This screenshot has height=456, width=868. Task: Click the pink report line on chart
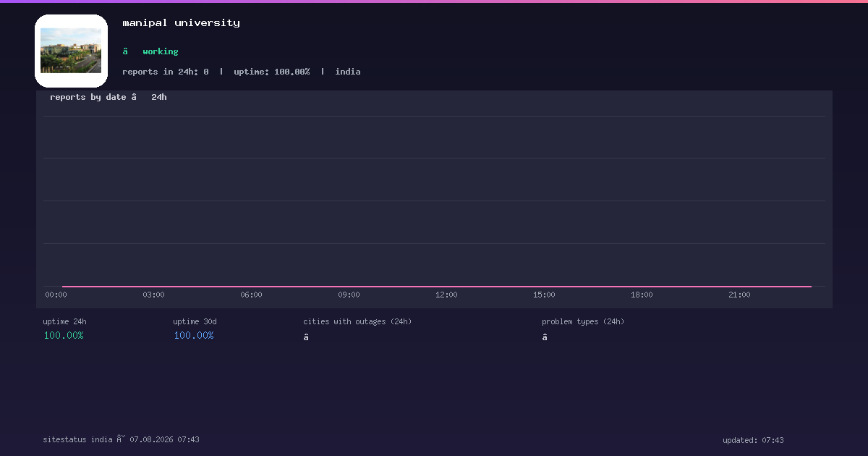[437, 287]
